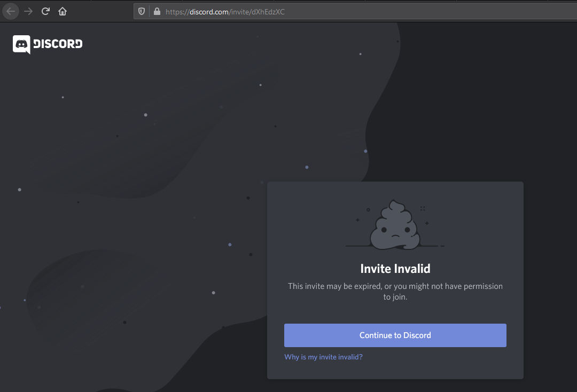This screenshot has height=392, width=577.
Task: Click the discord.com domain in the URL
Action: tap(209, 12)
